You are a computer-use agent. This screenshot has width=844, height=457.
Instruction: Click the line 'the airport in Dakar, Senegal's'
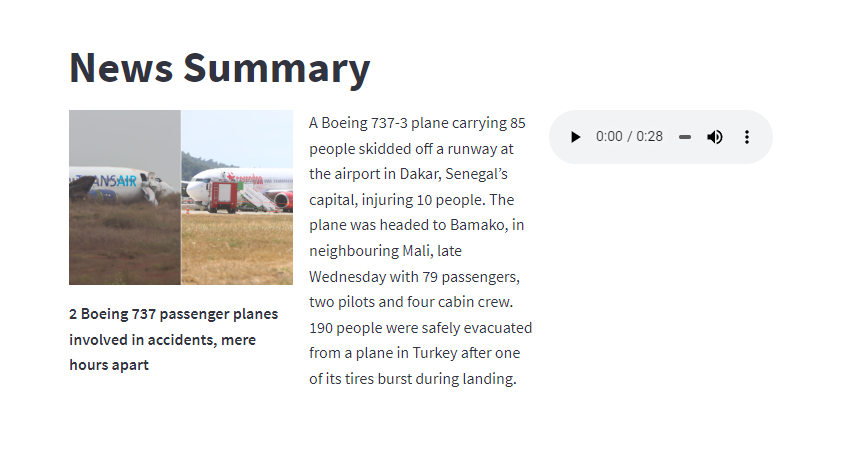pos(408,174)
